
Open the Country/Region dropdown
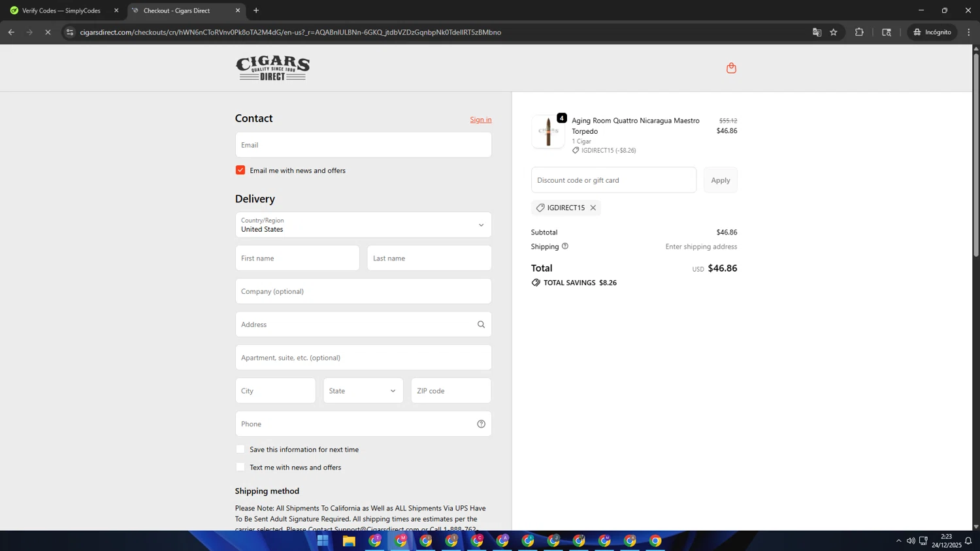coord(363,225)
